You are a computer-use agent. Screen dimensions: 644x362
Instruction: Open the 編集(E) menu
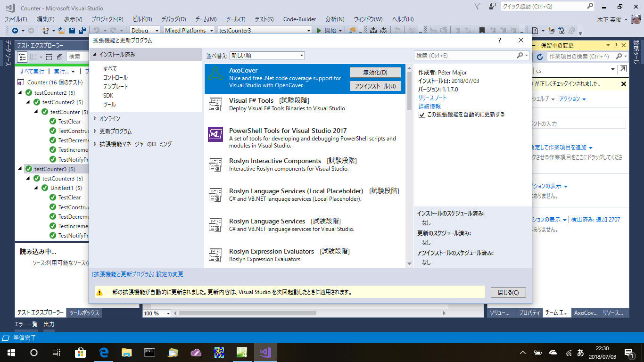click(x=46, y=19)
